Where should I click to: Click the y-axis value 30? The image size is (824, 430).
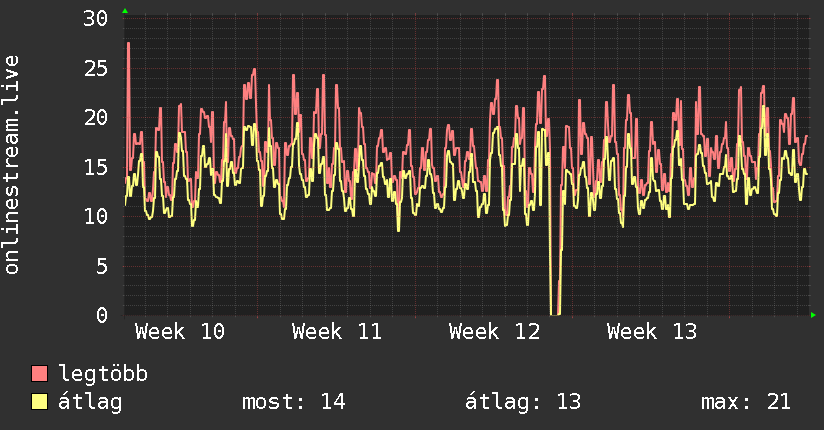pos(96,18)
